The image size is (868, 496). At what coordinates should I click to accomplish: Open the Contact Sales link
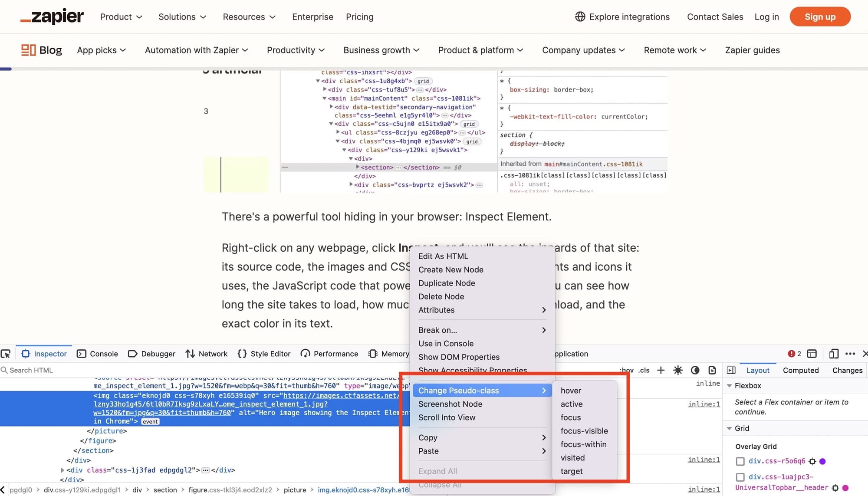click(715, 16)
